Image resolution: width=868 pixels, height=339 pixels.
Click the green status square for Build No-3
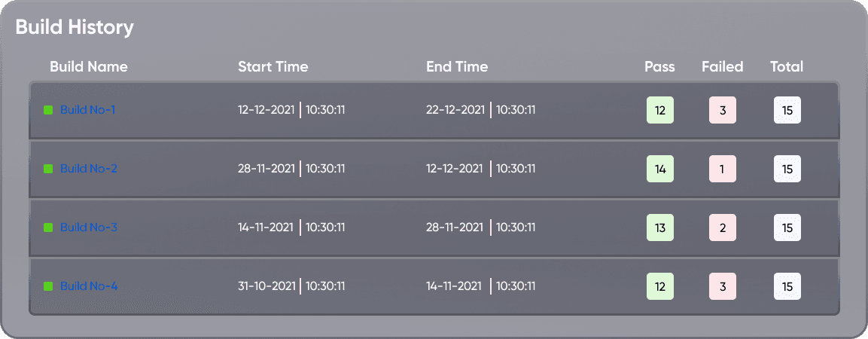point(48,228)
